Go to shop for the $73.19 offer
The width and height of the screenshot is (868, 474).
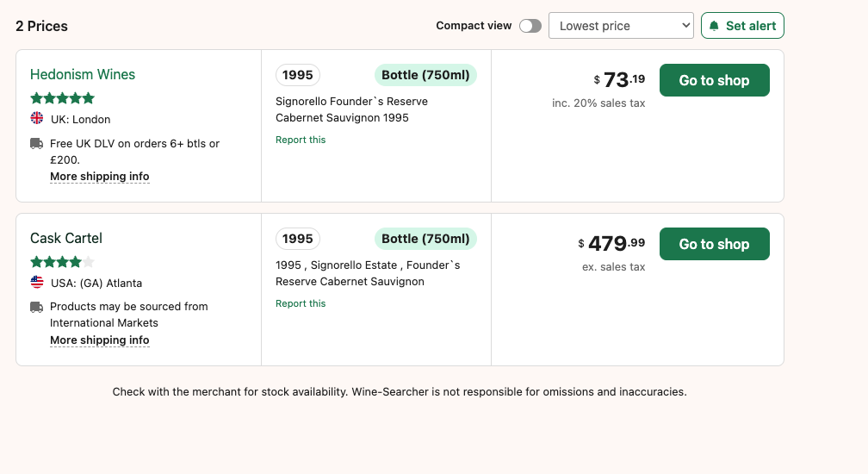click(714, 80)
